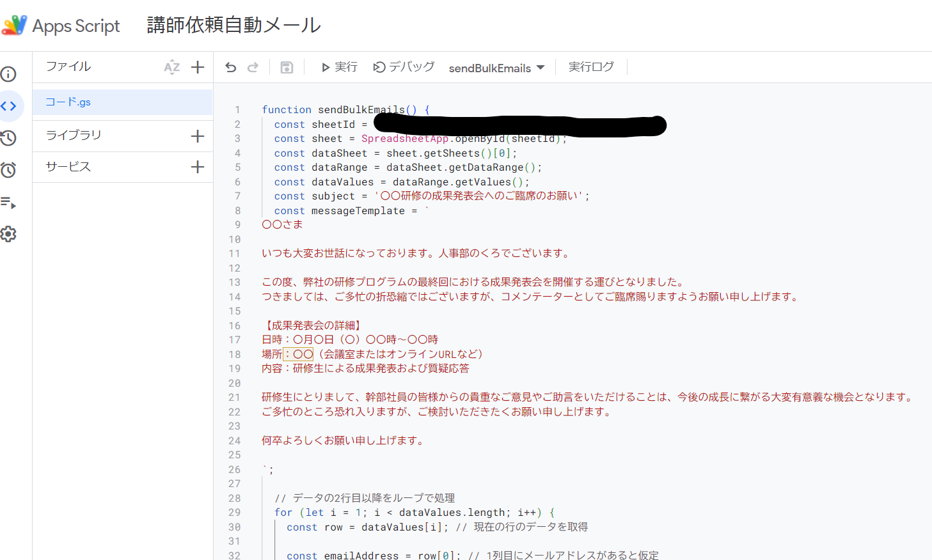Click 何卒よろしくお願い申し上げます line

tap(344, 440)
